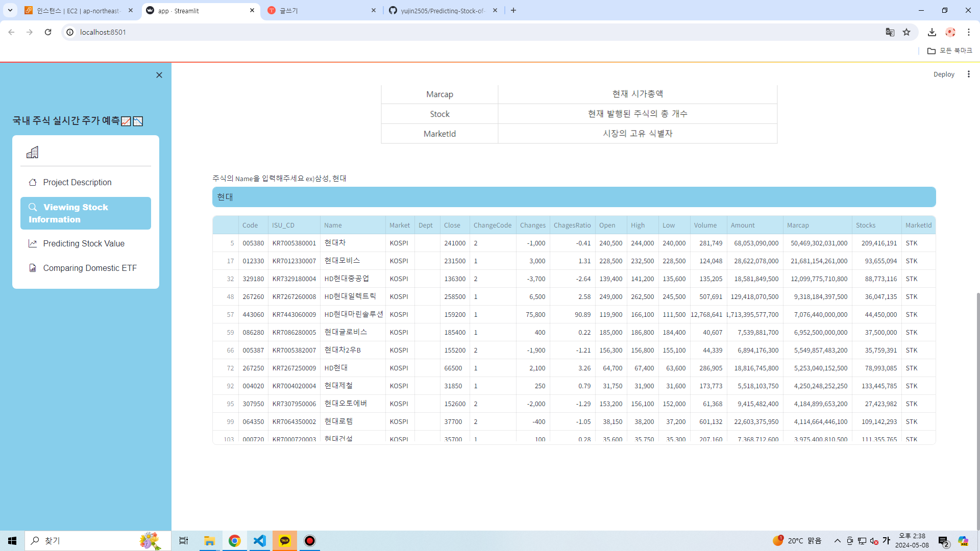Open Streamlit three-dot main menu
Viewport: 980px width, 551px height.
(968, 74)
